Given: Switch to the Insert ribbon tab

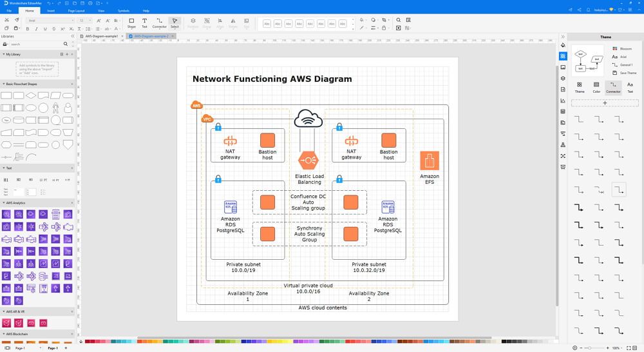Looking at the screenshot, I should (x=51, y=11).
